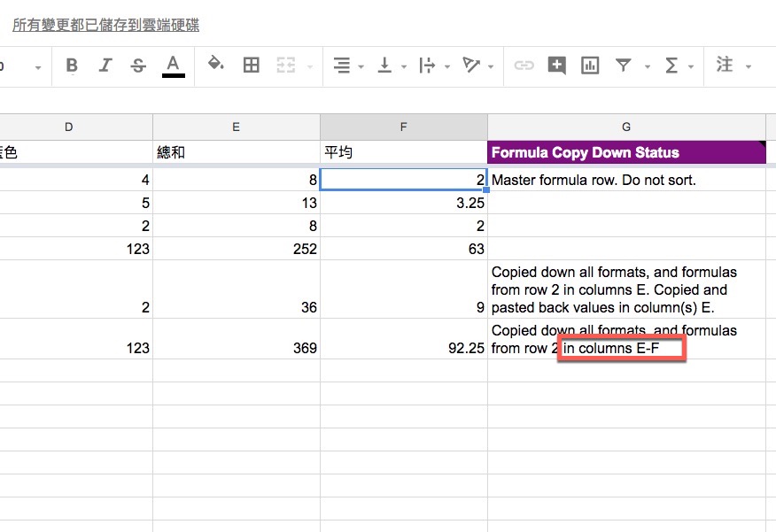Click the filter funnel icon
This screenshot has width=776, height=532.
tap(625, 66)
